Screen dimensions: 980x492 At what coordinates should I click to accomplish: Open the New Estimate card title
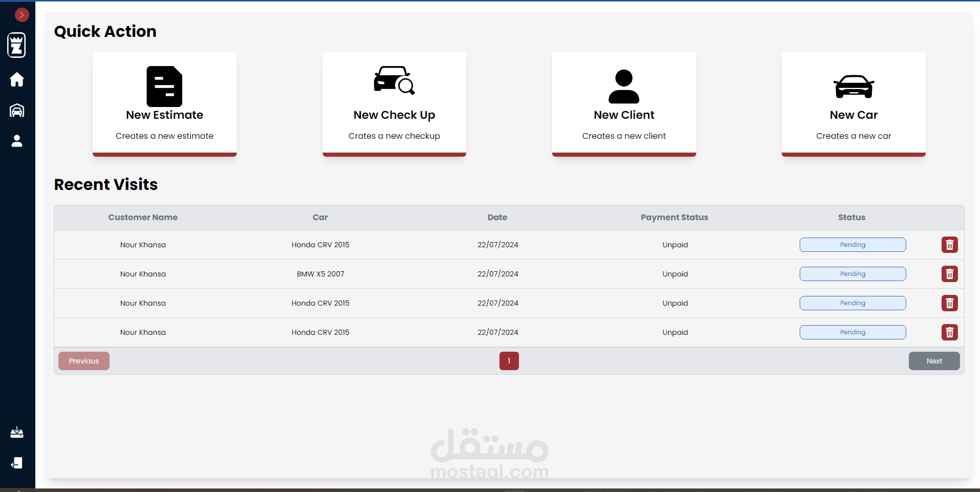tap(164, 115)
